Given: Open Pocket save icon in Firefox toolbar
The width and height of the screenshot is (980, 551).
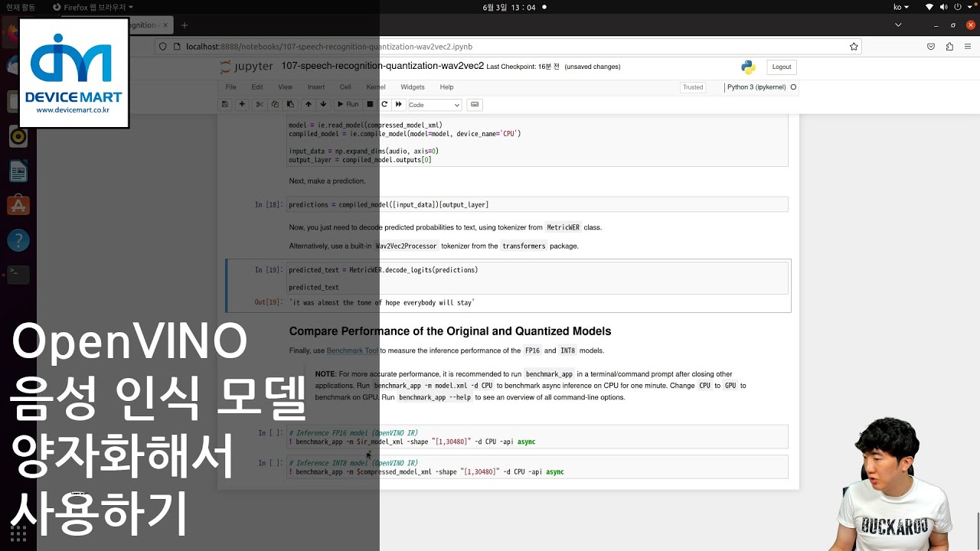Looking at the screenshot, I should coord(931,47).
